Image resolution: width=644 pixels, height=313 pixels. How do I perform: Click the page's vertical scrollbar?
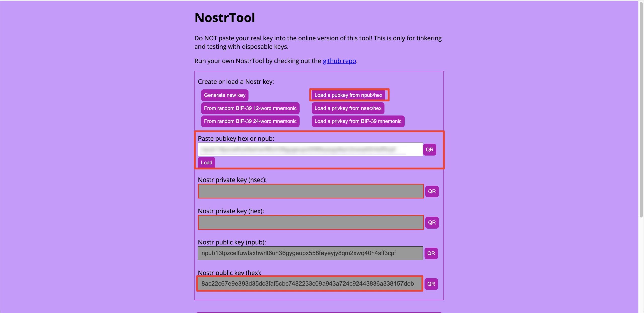point(641,109)
